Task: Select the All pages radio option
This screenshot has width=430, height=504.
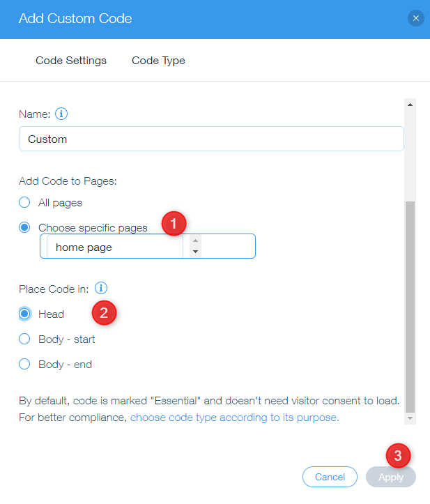Action: click(x=25, y=203)
